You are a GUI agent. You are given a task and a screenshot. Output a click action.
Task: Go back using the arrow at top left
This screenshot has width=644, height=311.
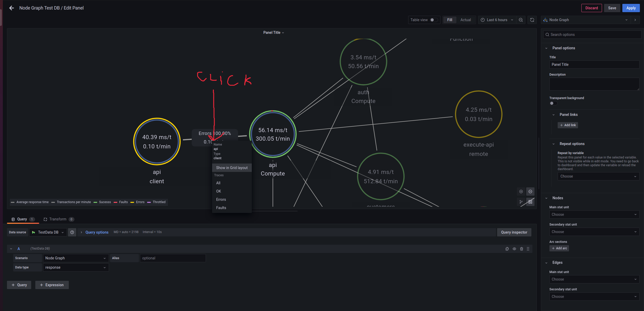click(12, 8)
